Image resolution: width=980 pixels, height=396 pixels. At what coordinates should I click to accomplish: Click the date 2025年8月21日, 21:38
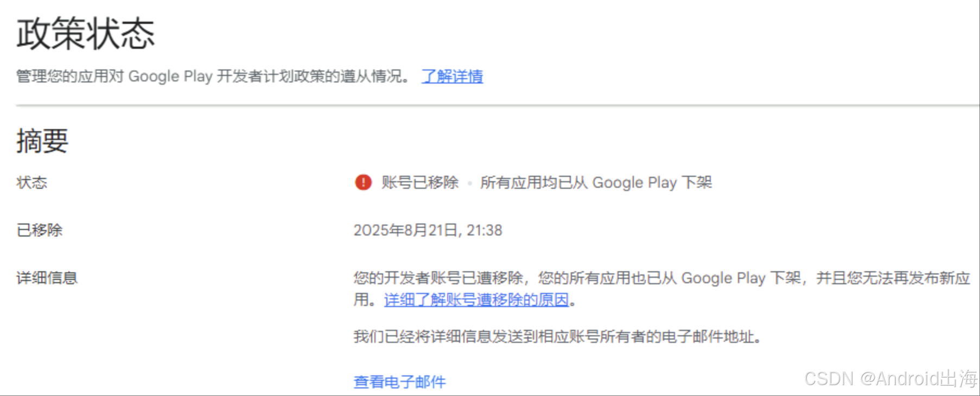coord(428,231)
